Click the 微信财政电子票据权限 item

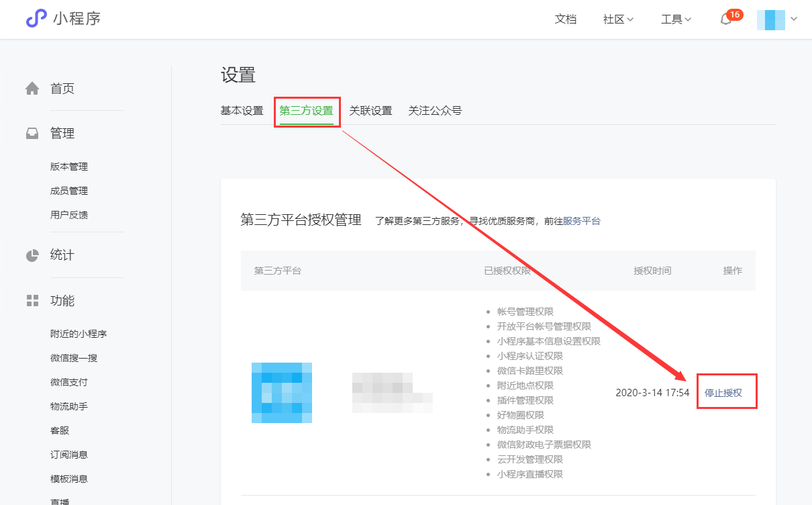[x=544, y=445]
